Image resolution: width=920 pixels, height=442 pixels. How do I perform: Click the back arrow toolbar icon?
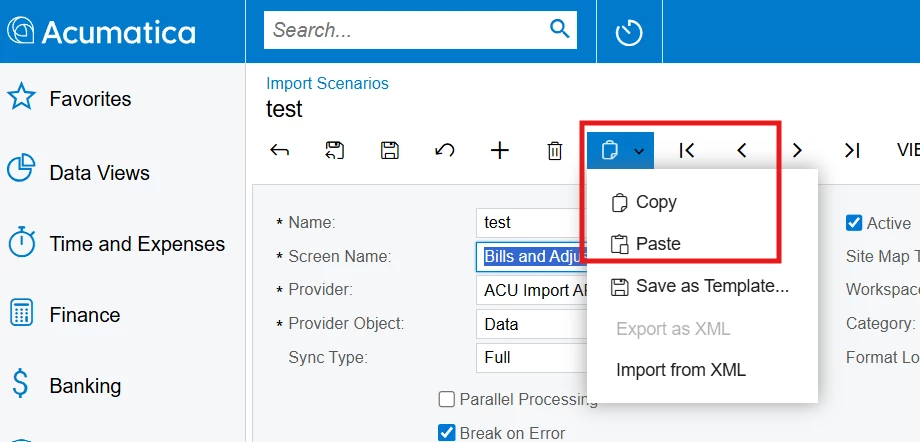(279, 151)
